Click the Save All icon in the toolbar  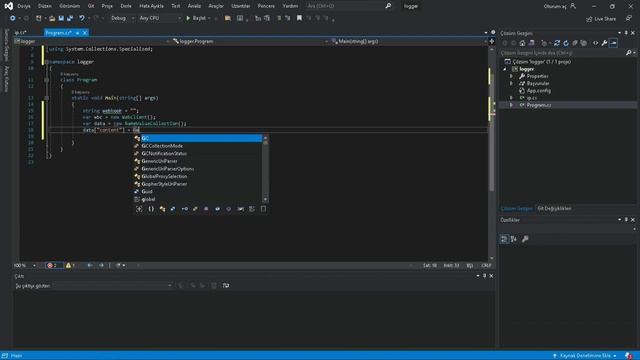coord(70,18)
